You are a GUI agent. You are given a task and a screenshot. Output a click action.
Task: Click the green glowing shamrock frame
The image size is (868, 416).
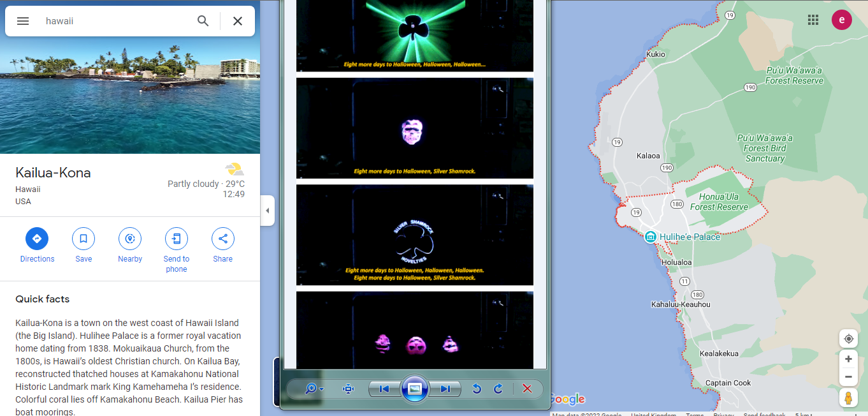coord(415,36)
